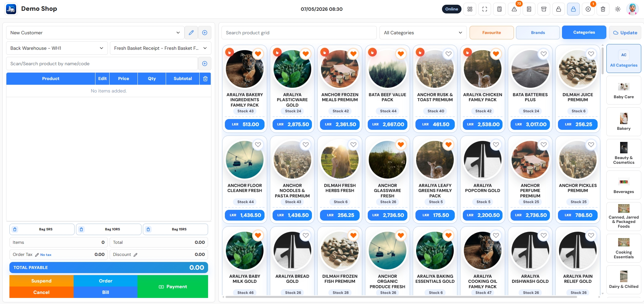Open the archive box icon
Viewport: 644px width, 304px height.
[x=544, y=9]
